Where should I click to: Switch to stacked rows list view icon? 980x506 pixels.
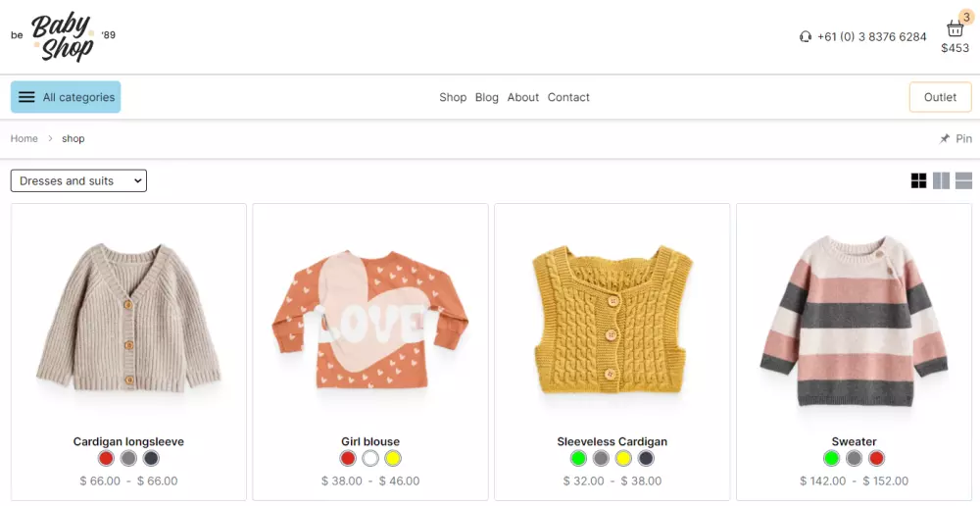(x=963, y=180)
